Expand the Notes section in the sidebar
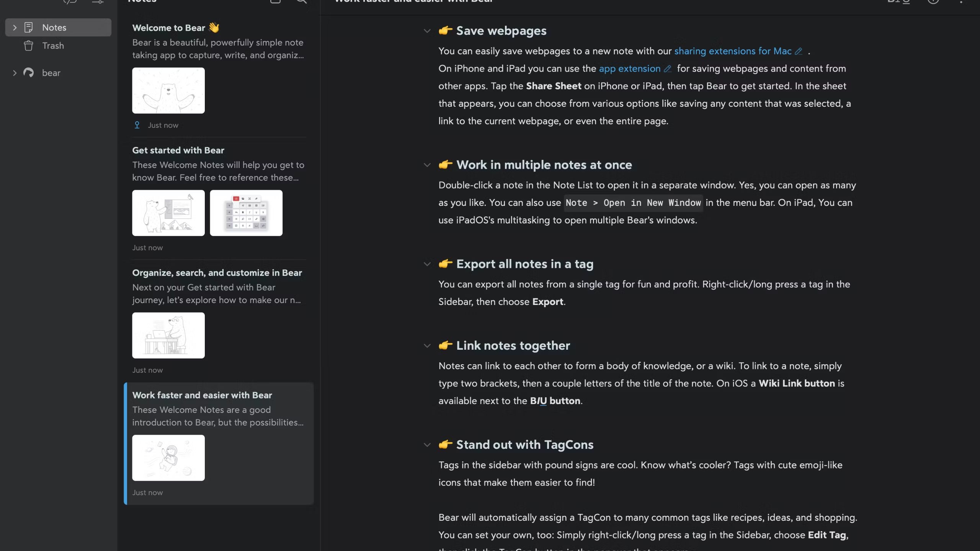980x551 pixels. pos(15,27)
